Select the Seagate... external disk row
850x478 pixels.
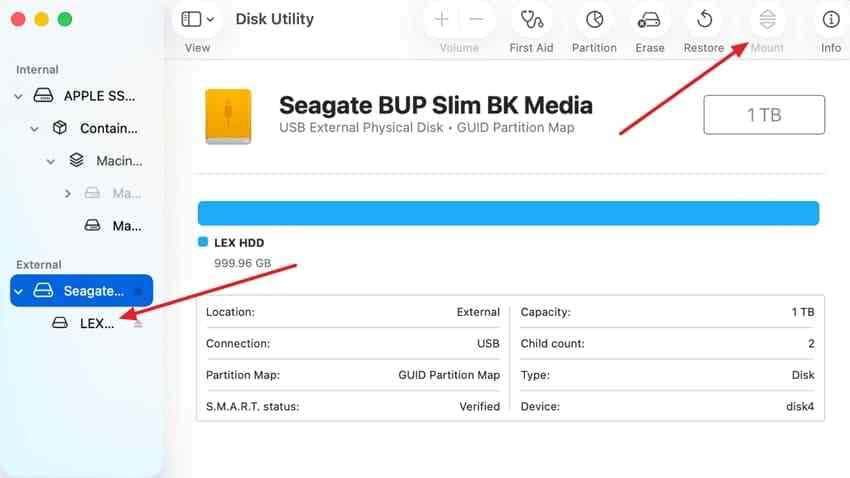tap(81, 290)
